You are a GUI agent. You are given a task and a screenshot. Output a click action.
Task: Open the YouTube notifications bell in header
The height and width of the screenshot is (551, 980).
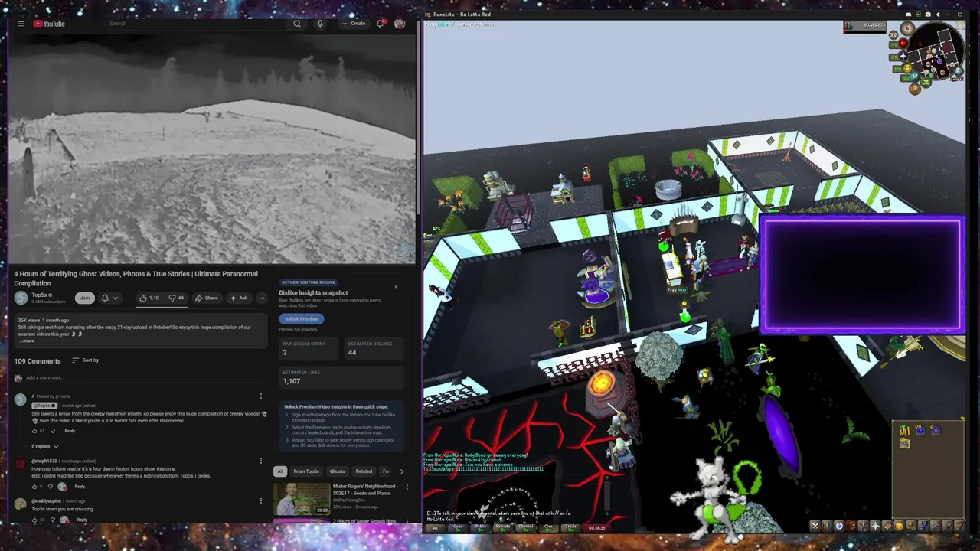(380, 24)
